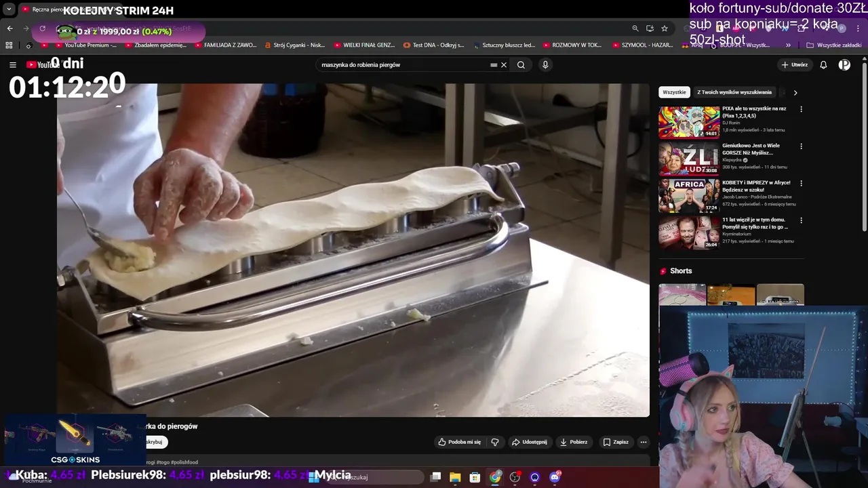Screen dimensions: 868x488
Task: Open Microsoft Store from the taskbar
Action: coord(475,477)
